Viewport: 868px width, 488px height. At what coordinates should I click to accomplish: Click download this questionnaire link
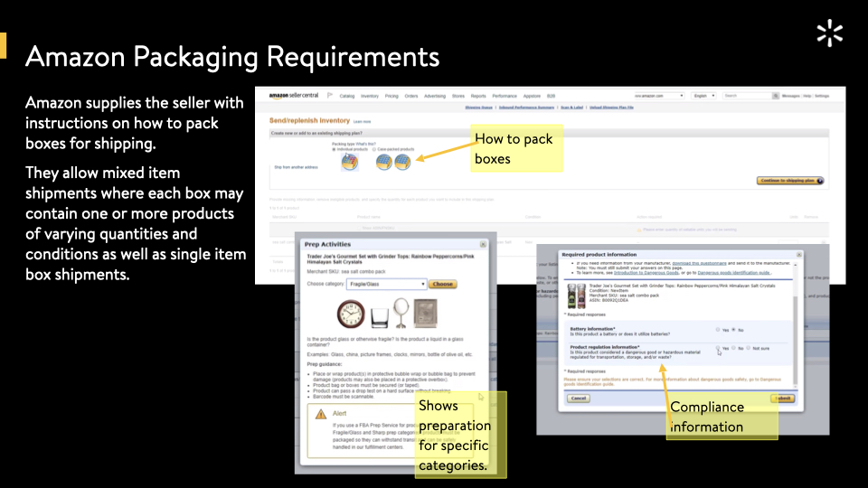[x=699, y=263]
